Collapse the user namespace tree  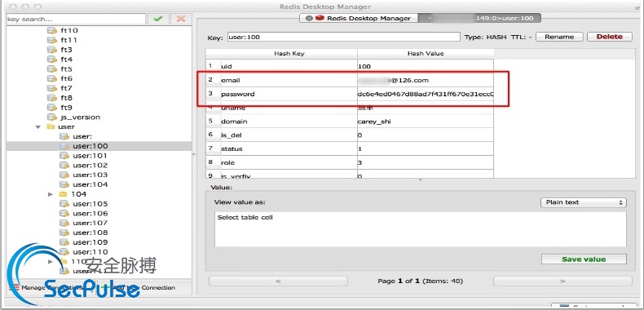click(x=38, y=127)
